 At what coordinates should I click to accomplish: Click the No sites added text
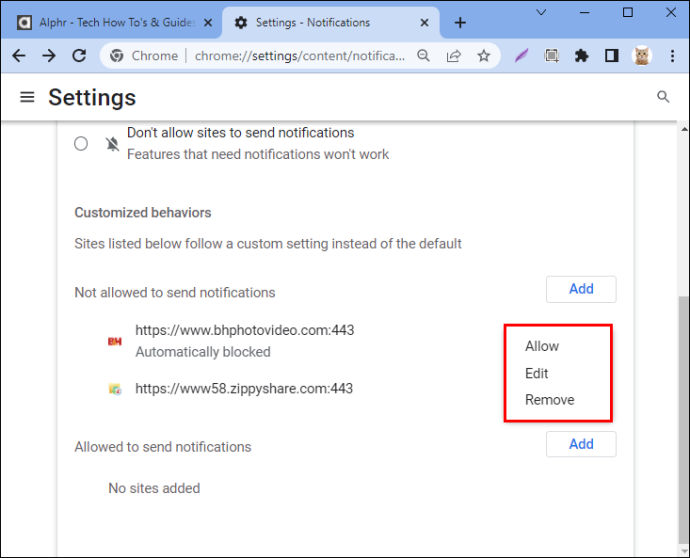pyautogui.click(x=154, y=488)
